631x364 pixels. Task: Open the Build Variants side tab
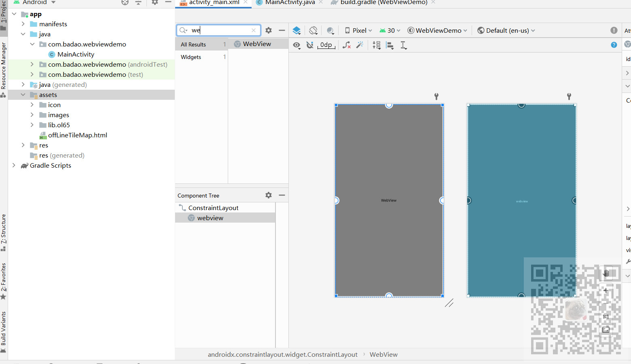point(4,332)
